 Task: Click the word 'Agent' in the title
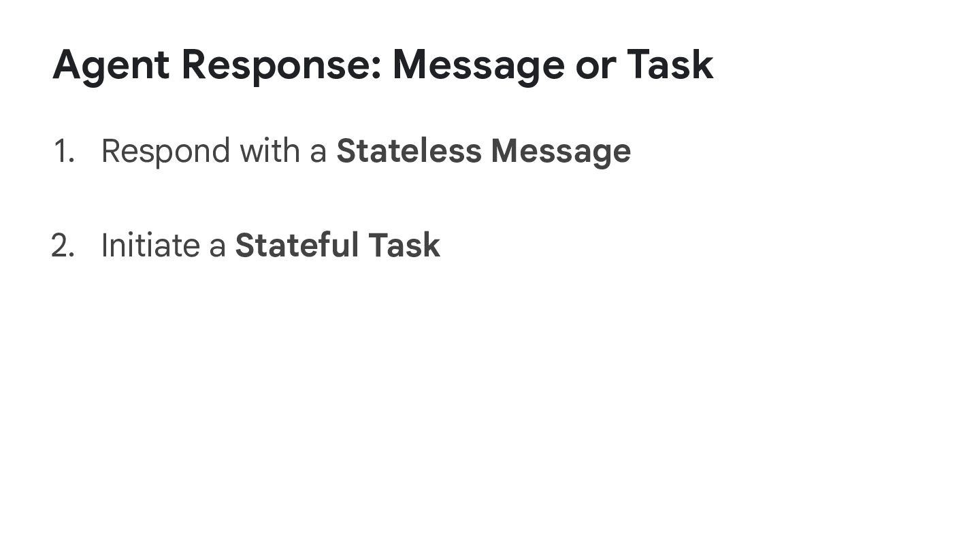point(110,65)
